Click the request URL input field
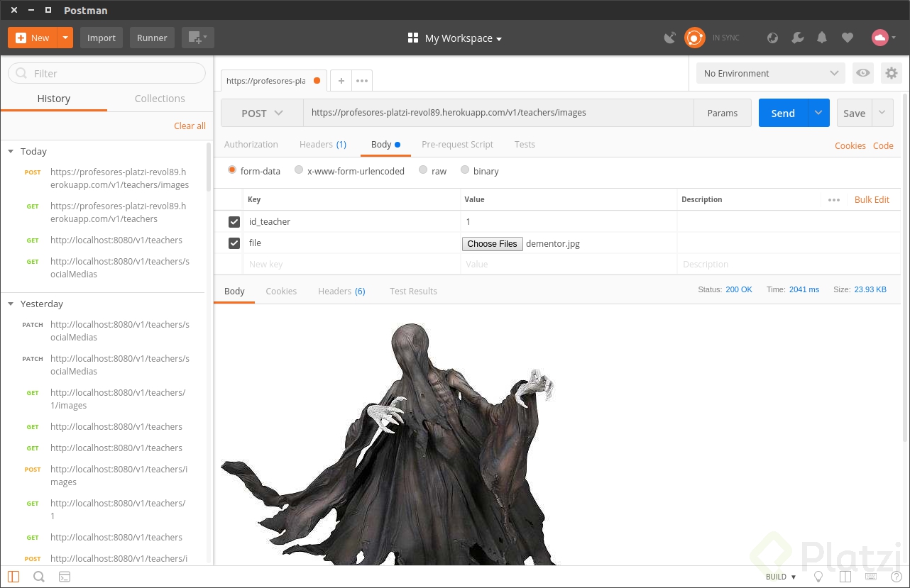The width and height of the screenshot is (910, 588). pos(497,113)
